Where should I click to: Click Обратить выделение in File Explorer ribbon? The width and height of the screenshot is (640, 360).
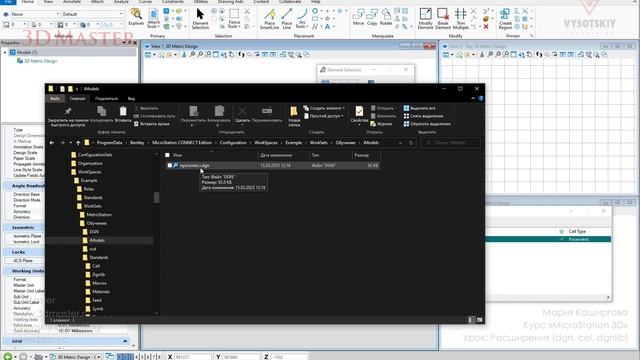click(x=427, y=124)
